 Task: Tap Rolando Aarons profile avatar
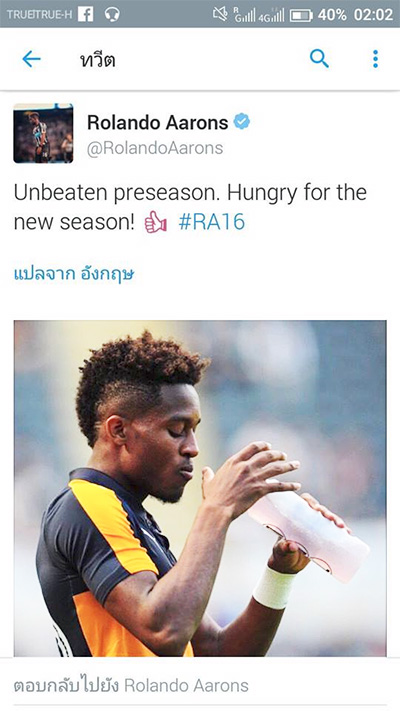click(x=43, y=133)
